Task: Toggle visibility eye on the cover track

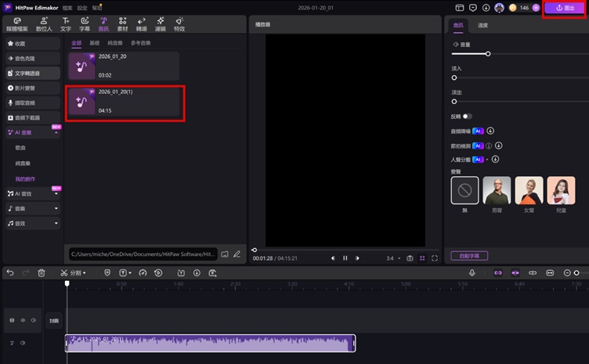Action: coord(22,320)
